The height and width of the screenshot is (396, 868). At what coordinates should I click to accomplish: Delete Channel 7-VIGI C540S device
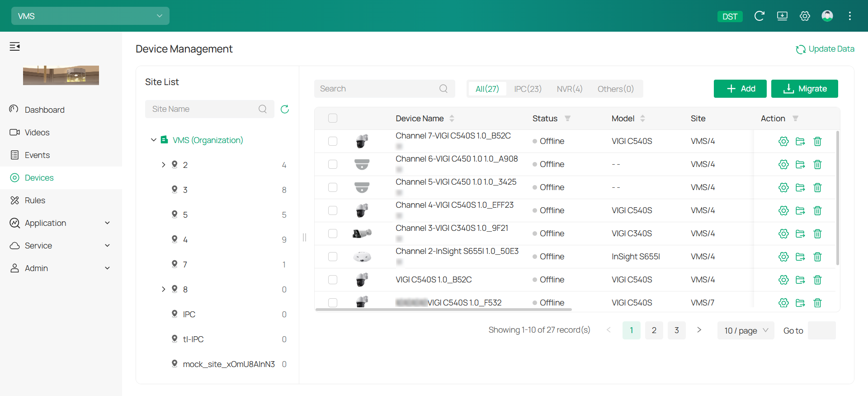point(817,141)
